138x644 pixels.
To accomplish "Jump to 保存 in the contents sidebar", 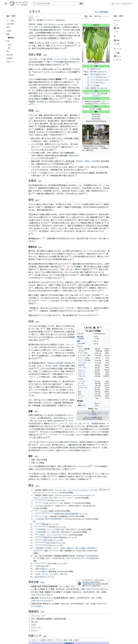I will pyautogui.click(x=9, y=48).
